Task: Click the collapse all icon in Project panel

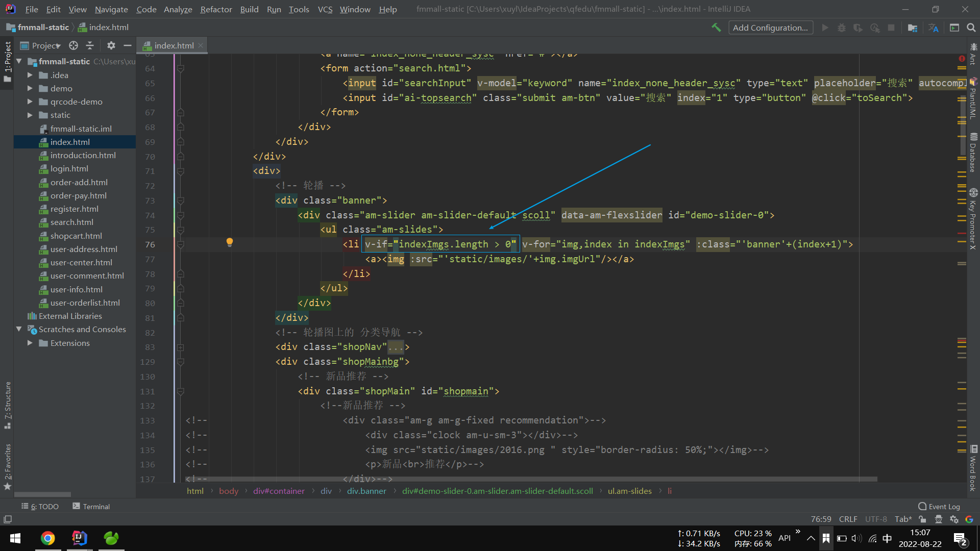Action: click(90, 45)
